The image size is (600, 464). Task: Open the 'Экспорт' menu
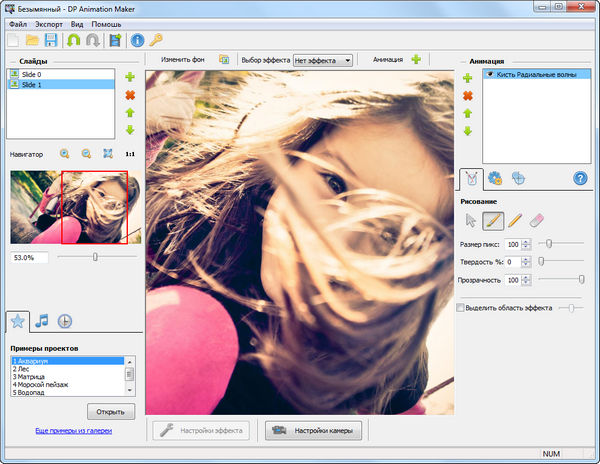[49, 23]
